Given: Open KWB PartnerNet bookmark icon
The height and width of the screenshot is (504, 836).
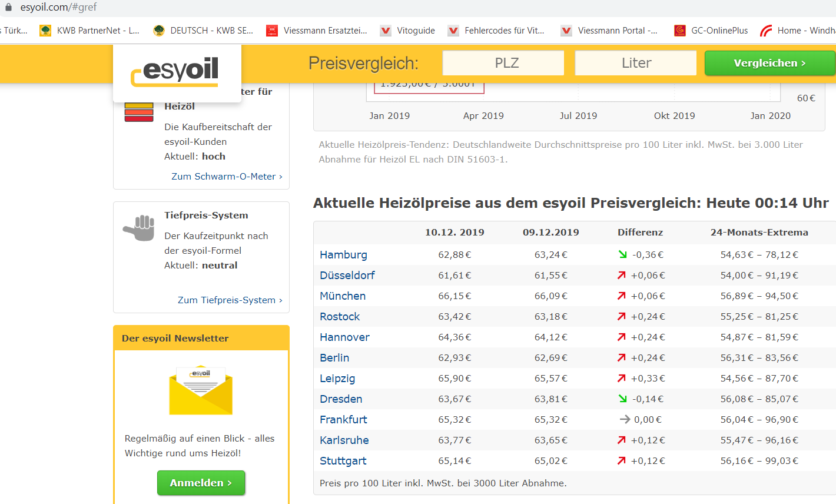Looking at the screenshot, I should (45, 31).
